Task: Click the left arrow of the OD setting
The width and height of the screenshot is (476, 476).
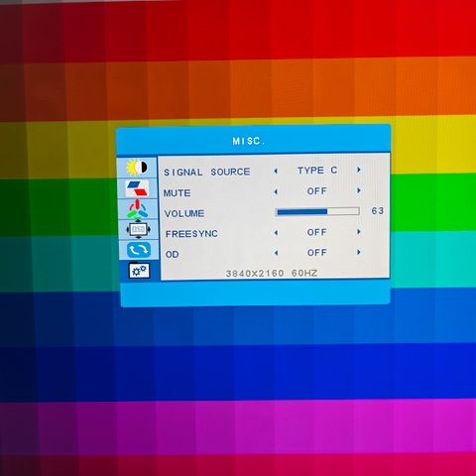Action: click(x=276, y=253)
